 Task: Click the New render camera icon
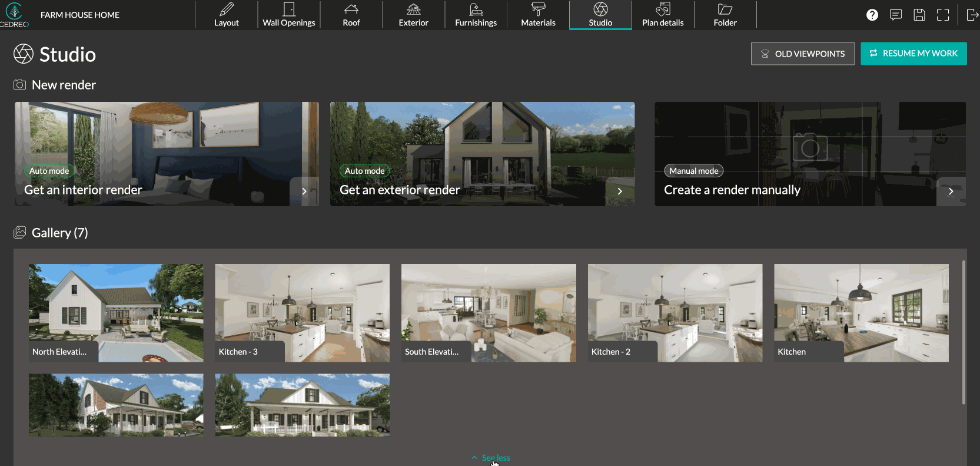tap(19, 85)
